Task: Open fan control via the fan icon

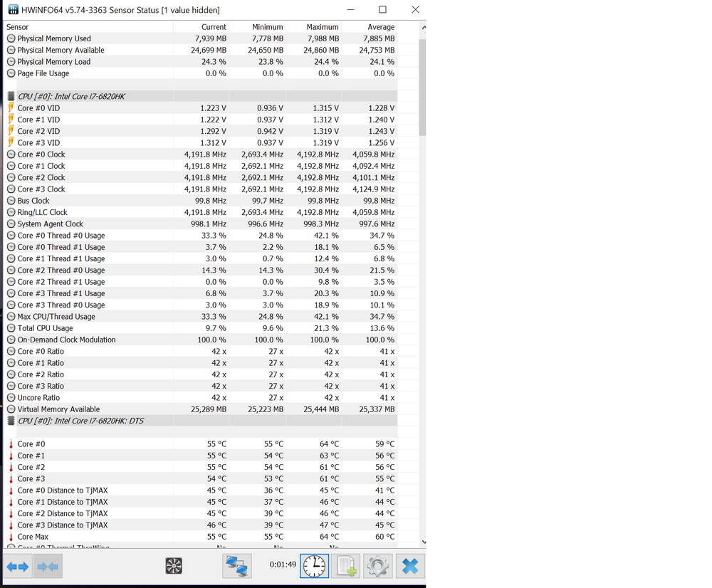Action: [x=174, y=566]
